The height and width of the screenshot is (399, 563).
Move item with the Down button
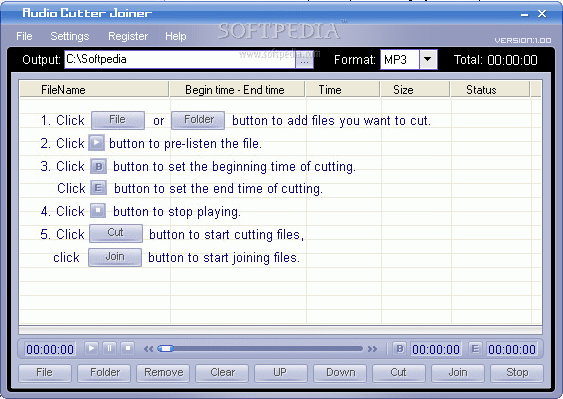[340, 373]
